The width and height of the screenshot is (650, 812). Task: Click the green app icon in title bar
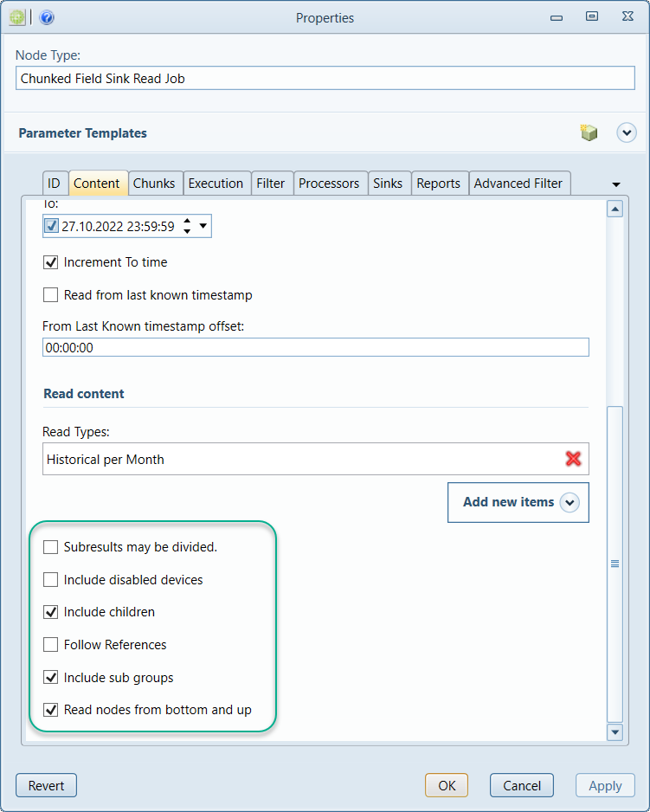click(17, 17)
